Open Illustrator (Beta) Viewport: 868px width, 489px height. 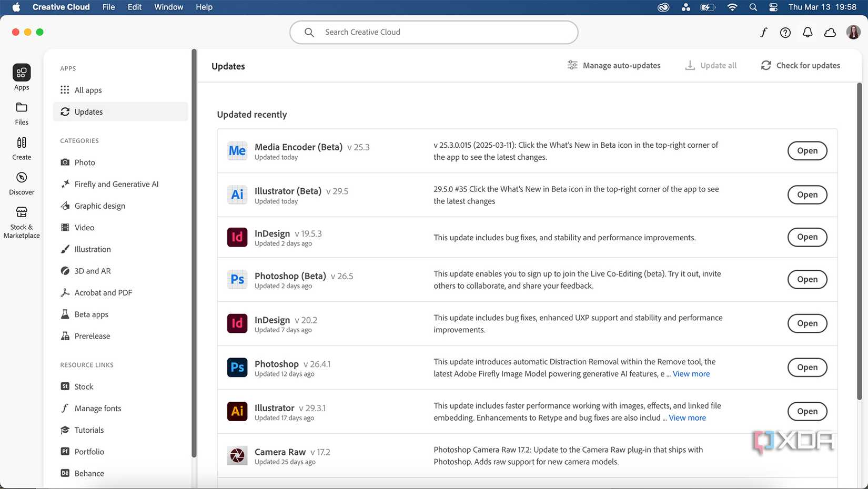coord(807,195)
